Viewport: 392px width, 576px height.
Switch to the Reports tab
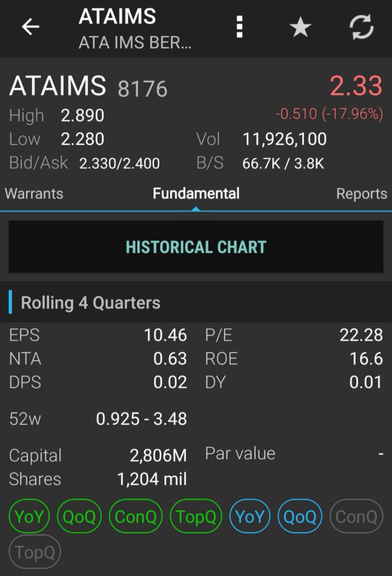point(361,193)
